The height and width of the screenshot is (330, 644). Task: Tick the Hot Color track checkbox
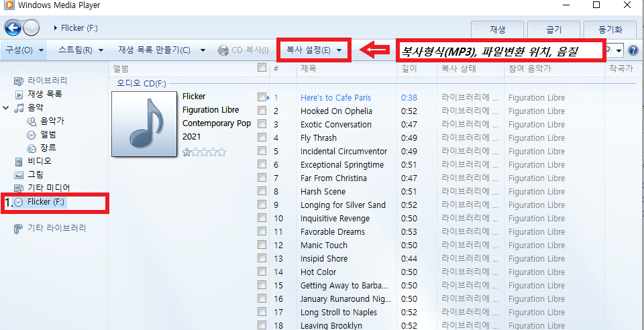point(262,272)
